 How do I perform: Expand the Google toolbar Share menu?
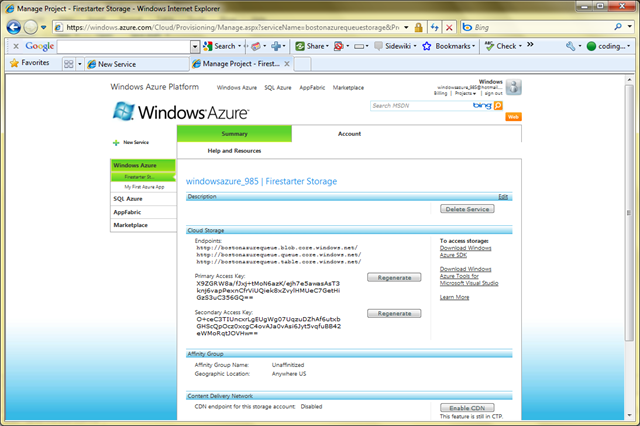point(315,46)
